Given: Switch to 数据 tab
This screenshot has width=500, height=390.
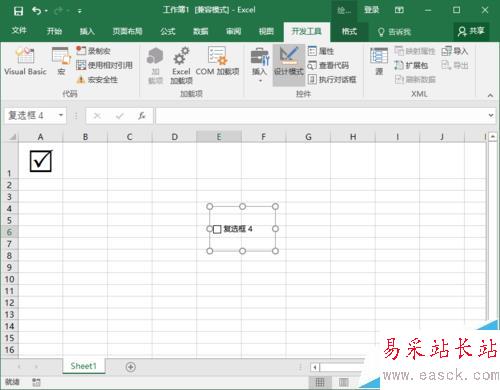Looking at the screenshot, I should coord(201,31).
